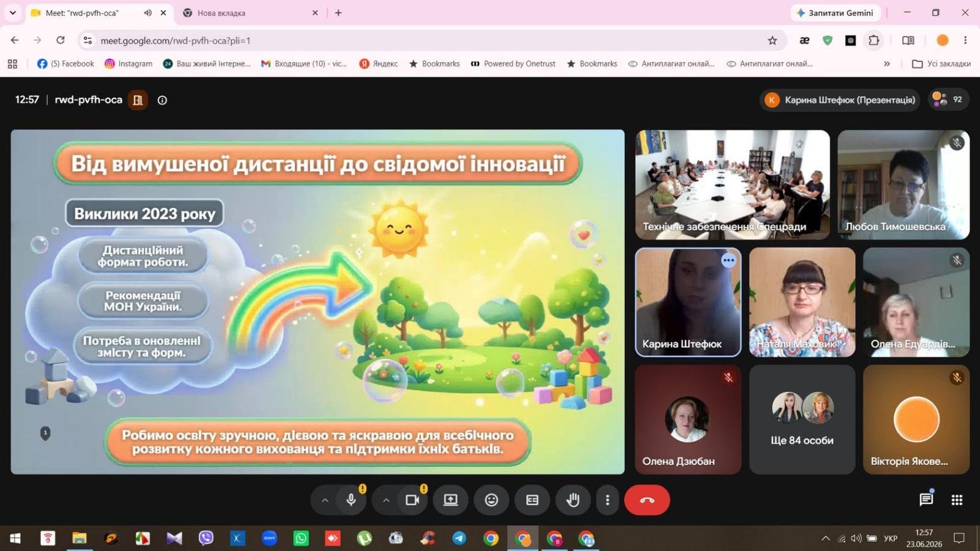Screen dimensions: 980x551
Task: Open more options three-dot menu
Action: click(607, 500)
